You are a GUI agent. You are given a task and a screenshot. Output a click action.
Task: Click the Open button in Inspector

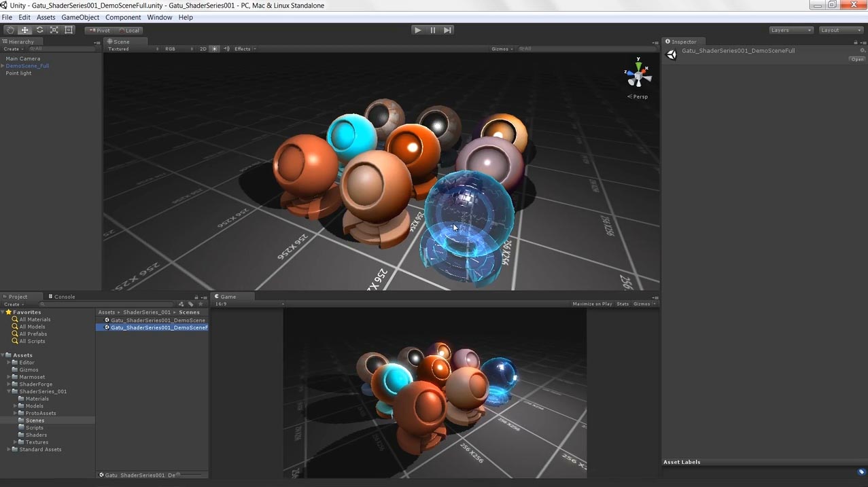857,59
